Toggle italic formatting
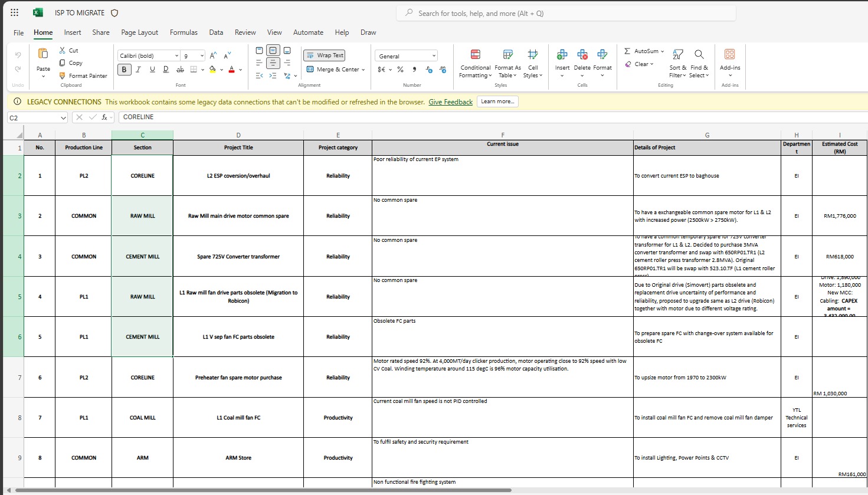 [x=138, y=70]
